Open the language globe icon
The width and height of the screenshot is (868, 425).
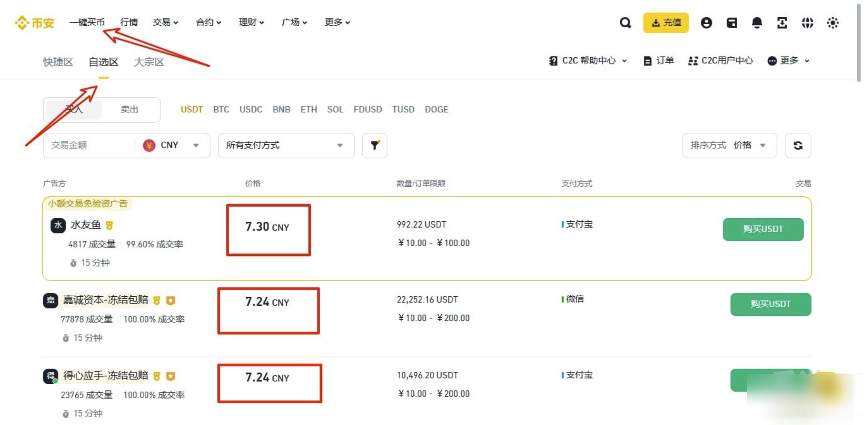coord(807,23)
